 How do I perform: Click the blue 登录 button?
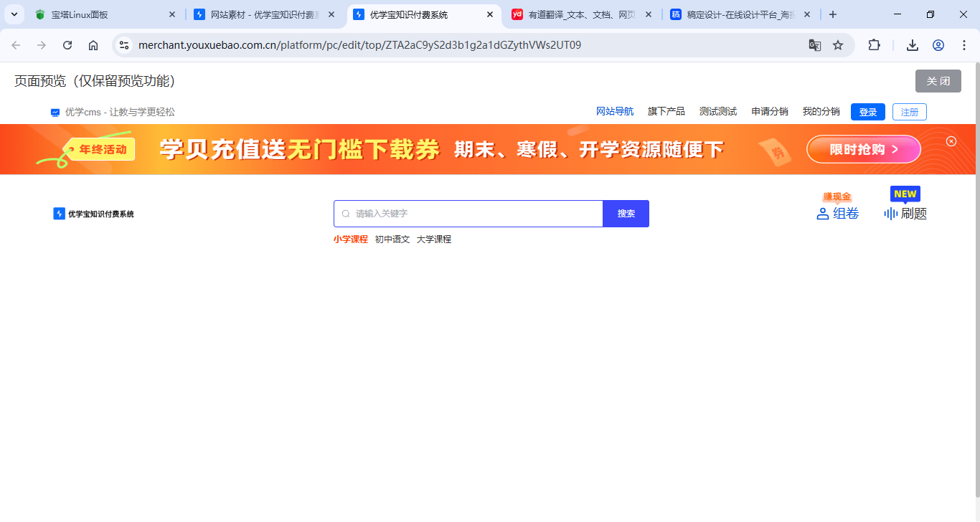867,112
